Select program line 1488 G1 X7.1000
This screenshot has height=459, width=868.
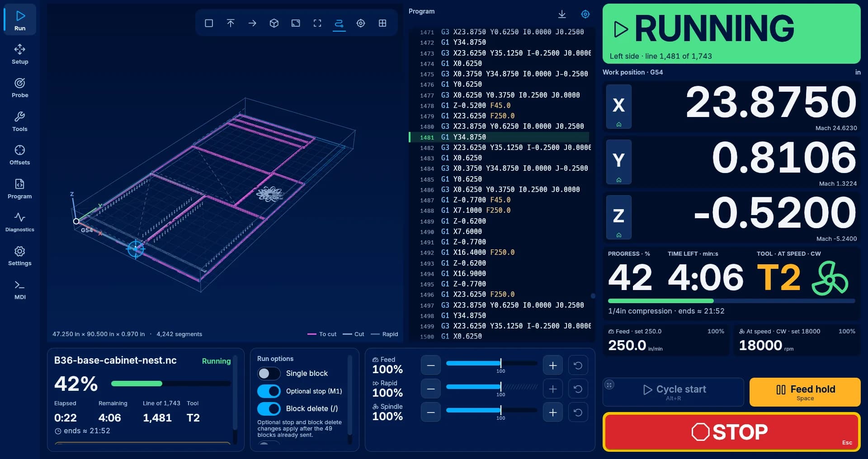tap(499, 211)
